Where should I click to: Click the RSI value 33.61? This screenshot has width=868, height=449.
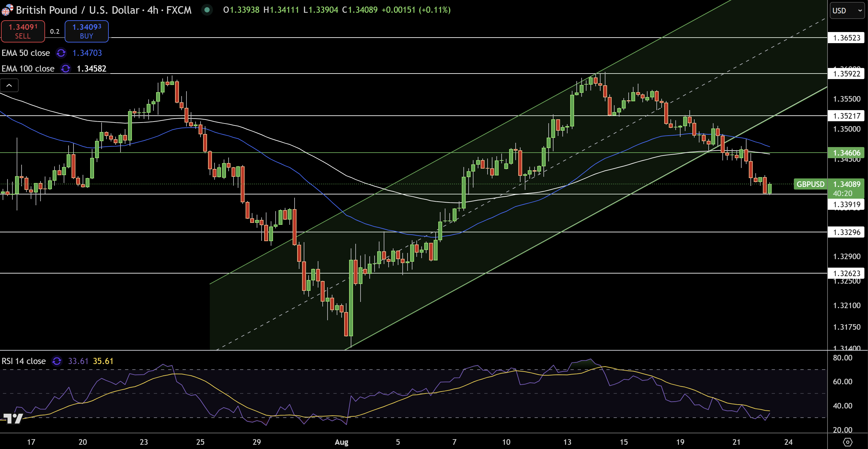[78, 361]
